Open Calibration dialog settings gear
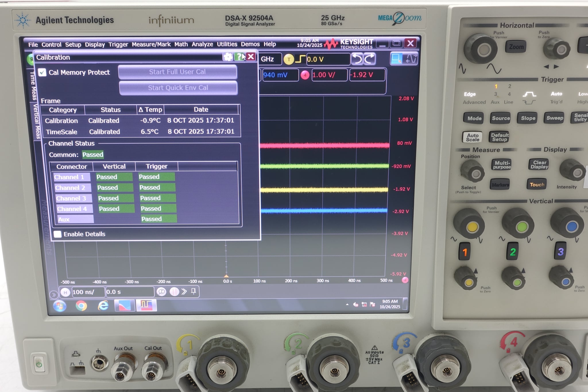 click(228, 57)
